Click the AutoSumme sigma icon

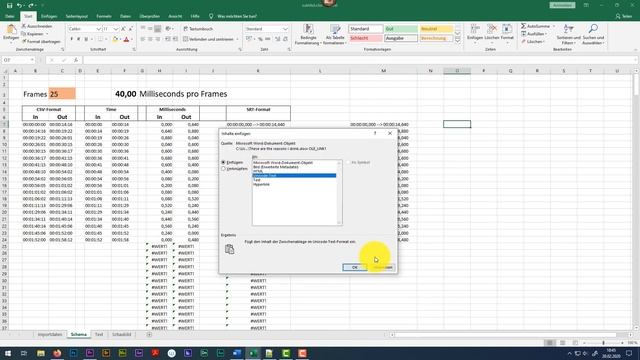click(523, 26)
